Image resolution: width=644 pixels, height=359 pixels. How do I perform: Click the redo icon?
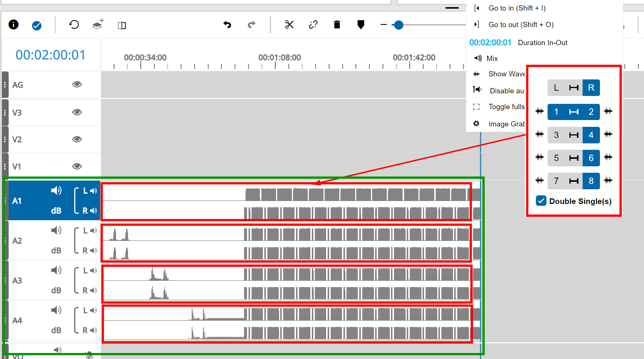[x=252, y=25]
